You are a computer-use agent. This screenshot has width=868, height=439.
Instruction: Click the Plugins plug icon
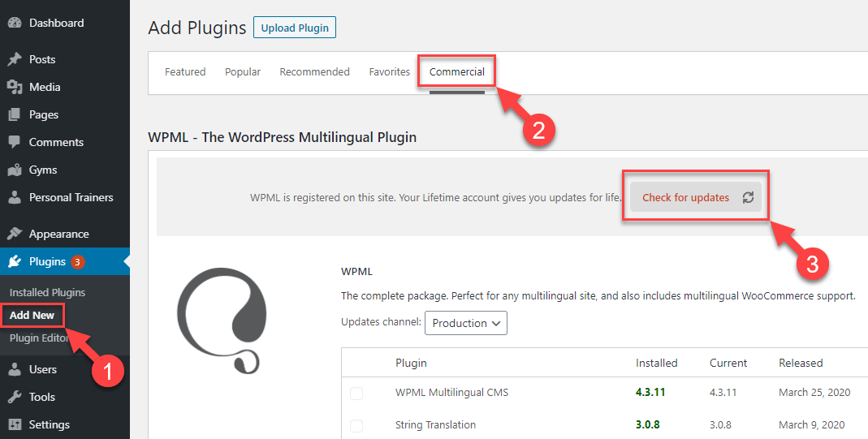[x=15, y=261]
